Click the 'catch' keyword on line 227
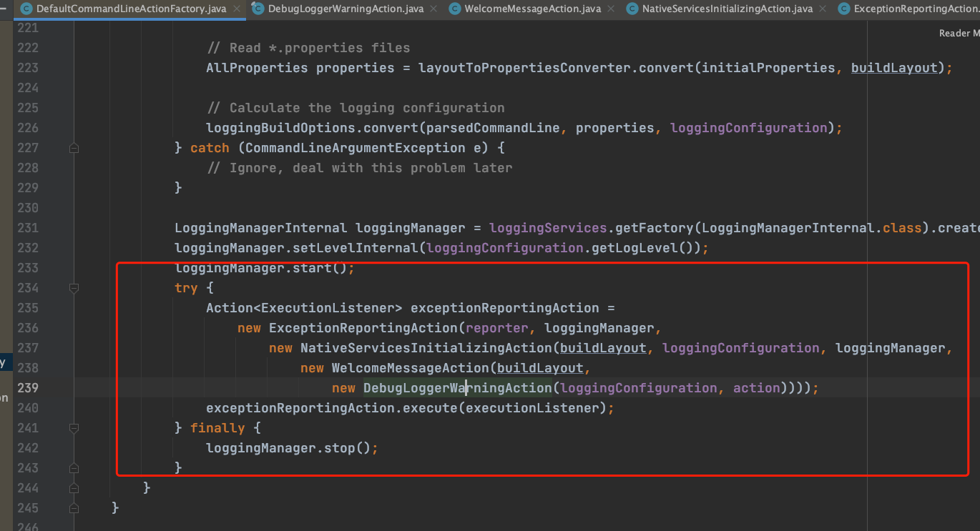The width and height of the screenshot is (980, 531). (210, 148)
